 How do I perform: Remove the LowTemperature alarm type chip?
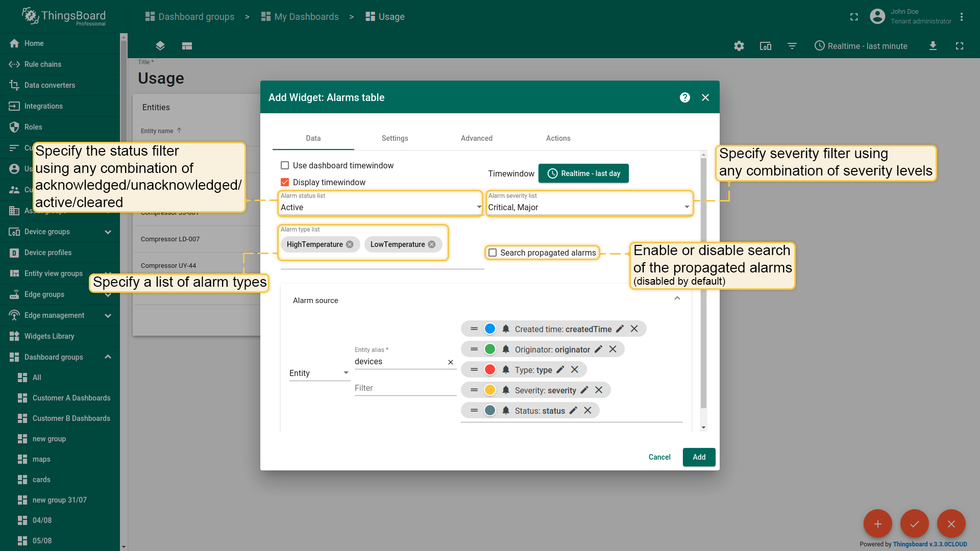pyautogui.click(x=432, y=244)
